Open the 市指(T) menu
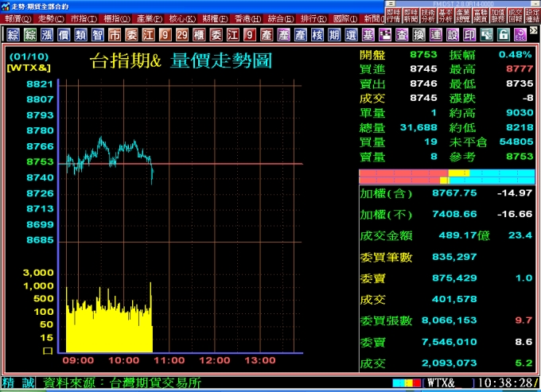The image size is (541, 392). click(x=84, y=18)
